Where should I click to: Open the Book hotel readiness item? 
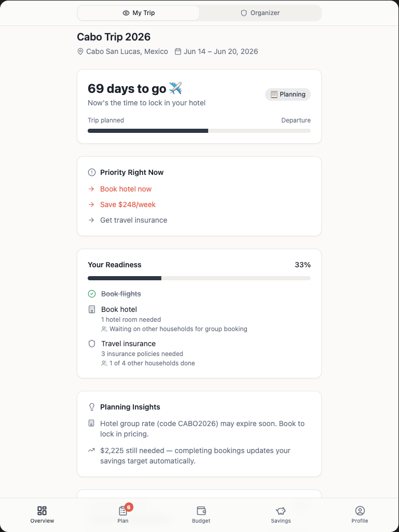point(119,309)
